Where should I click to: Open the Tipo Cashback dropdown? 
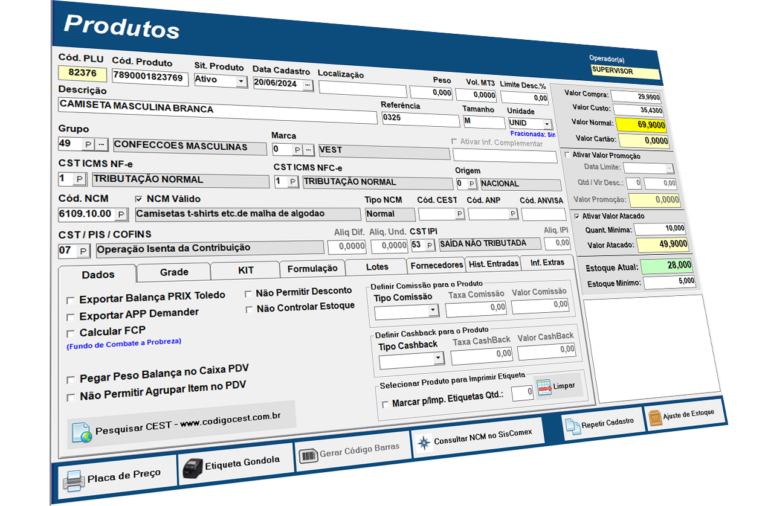tap(438, 359)
